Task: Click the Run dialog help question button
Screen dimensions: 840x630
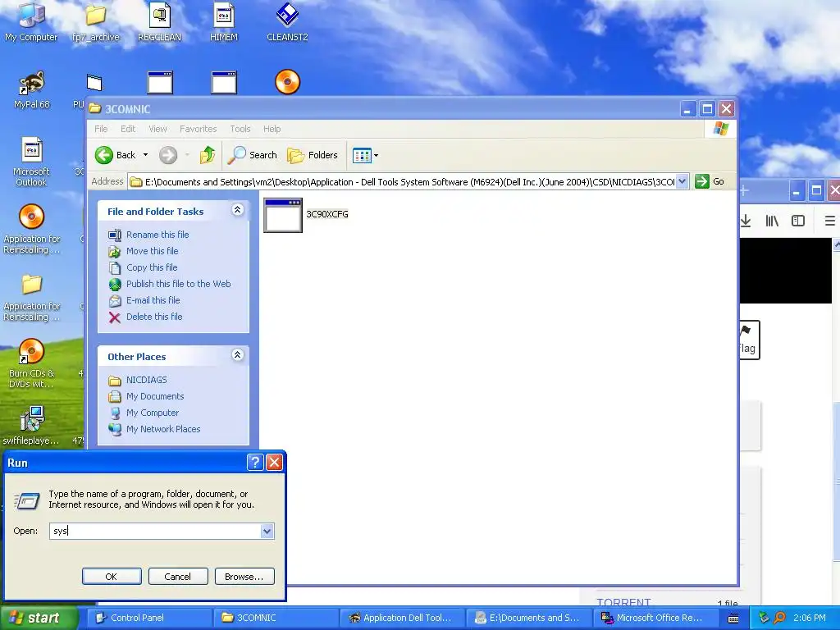Action: [255, 463]
